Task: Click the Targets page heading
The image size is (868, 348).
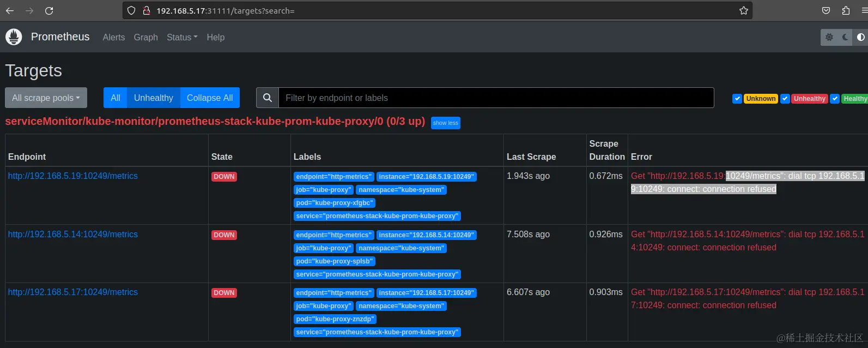Action: click(33, 71)
